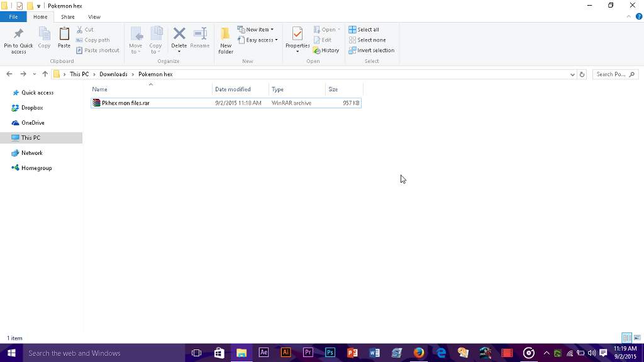This screenshot has height=362, width=644.
Task: Open Task View from the taskbar
Action: coord(197,353)
